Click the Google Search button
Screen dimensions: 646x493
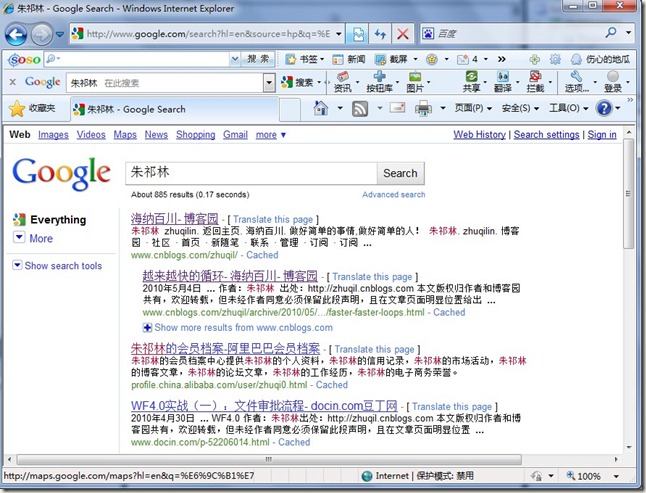coord(400,173)
